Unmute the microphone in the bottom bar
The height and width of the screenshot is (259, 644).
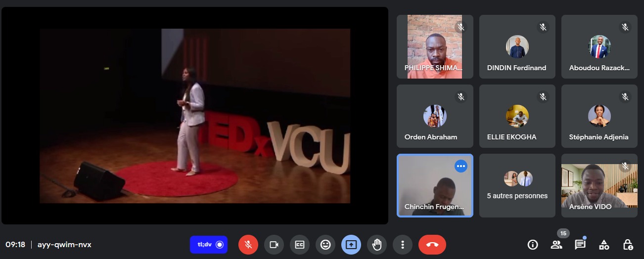tap(248, 244)
